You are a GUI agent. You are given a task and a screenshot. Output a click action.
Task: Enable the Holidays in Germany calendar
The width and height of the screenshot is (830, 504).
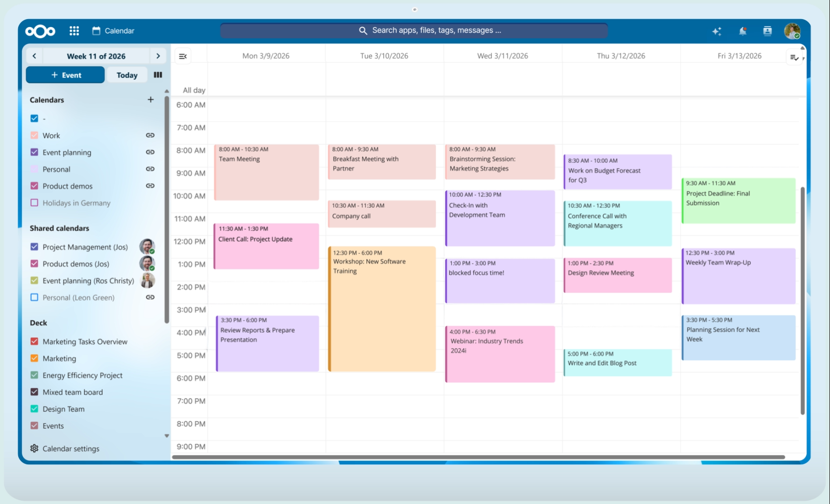(x=34, y=203)
